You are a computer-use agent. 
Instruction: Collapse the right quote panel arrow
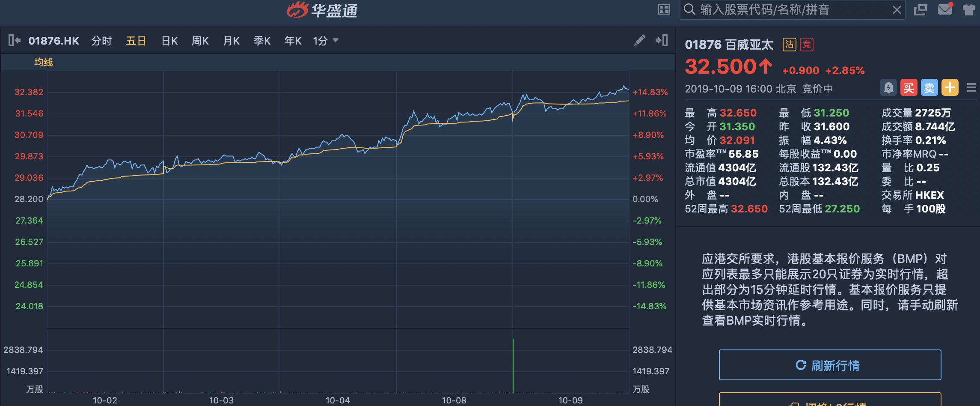click(662, 40)
